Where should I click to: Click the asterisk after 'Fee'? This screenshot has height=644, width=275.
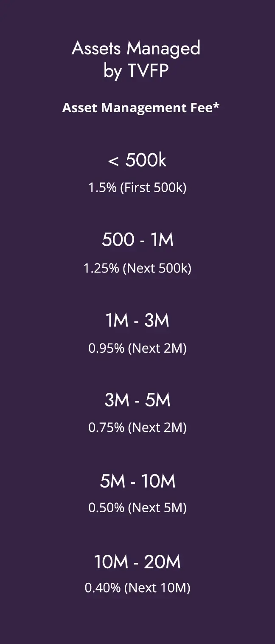[216, 105]
